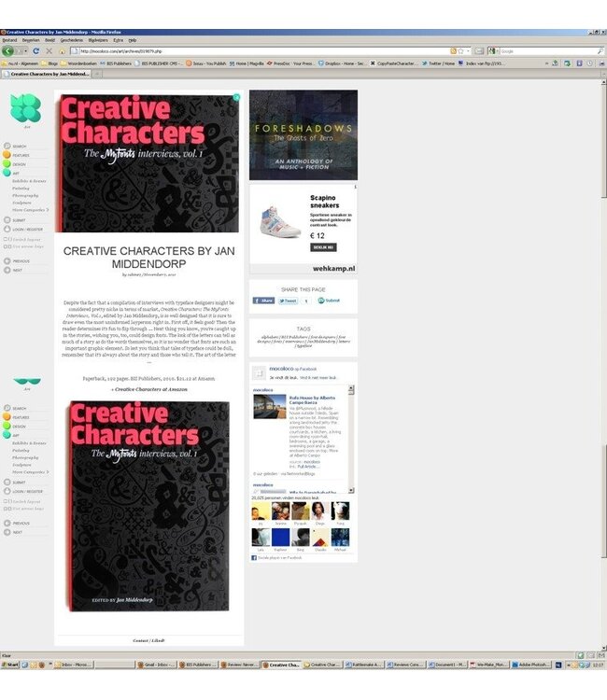Select Art teal dot in upper sidebar
This screenshot has width=607, height=700.
click(x=7, y=173)
